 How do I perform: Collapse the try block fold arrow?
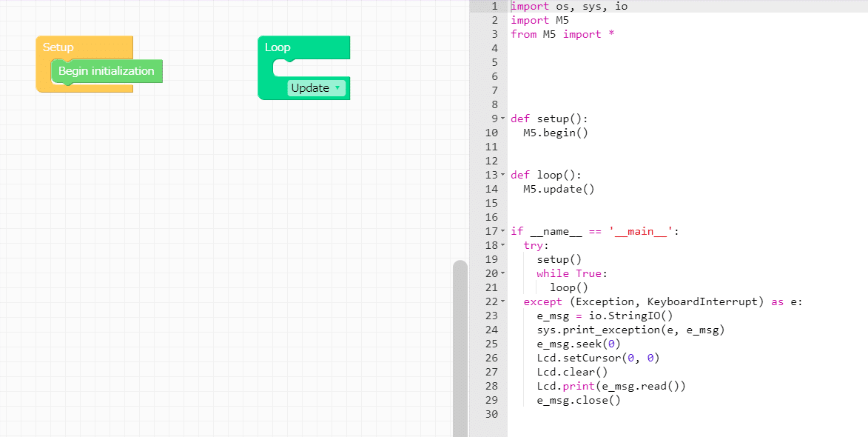click(x=502, y=245)
